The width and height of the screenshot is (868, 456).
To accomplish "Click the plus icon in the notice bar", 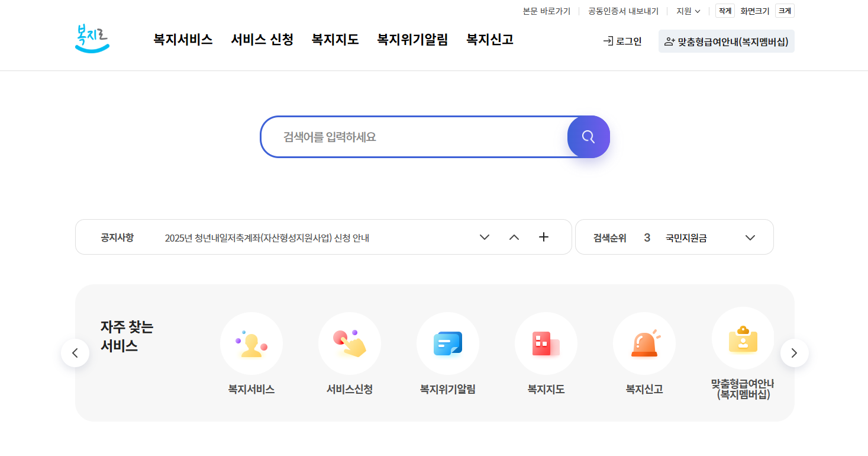I will (543, 236).
